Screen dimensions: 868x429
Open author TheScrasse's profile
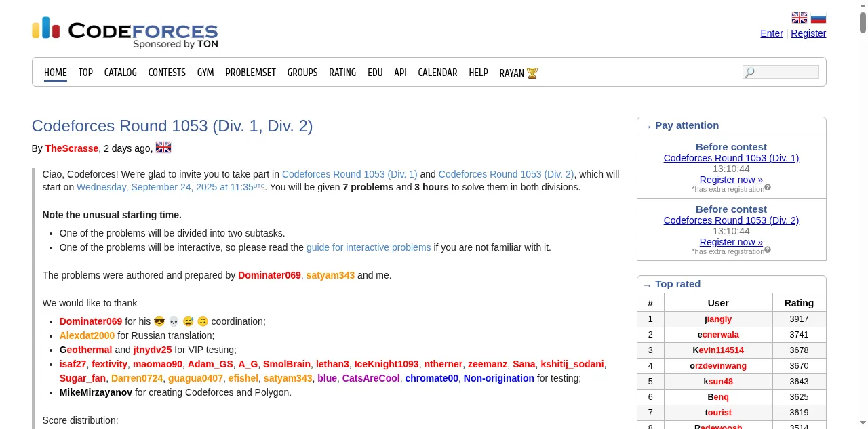pyautogui.click(x=72, y=148)
